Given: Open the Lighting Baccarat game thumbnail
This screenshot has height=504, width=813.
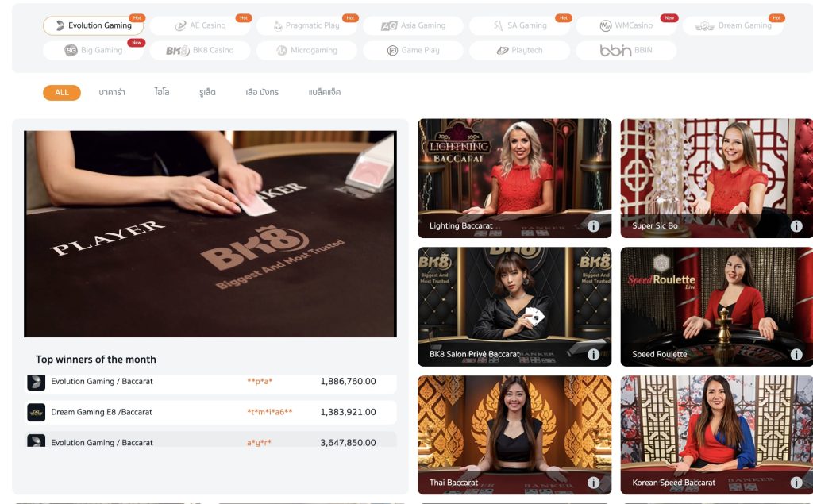Looking at the screenshot, I should click(514, 179).
